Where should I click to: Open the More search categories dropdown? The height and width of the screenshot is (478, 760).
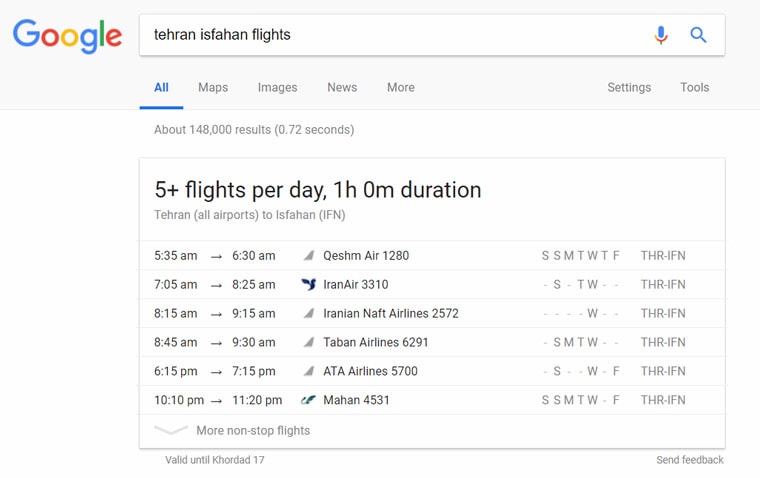[400, 87]
